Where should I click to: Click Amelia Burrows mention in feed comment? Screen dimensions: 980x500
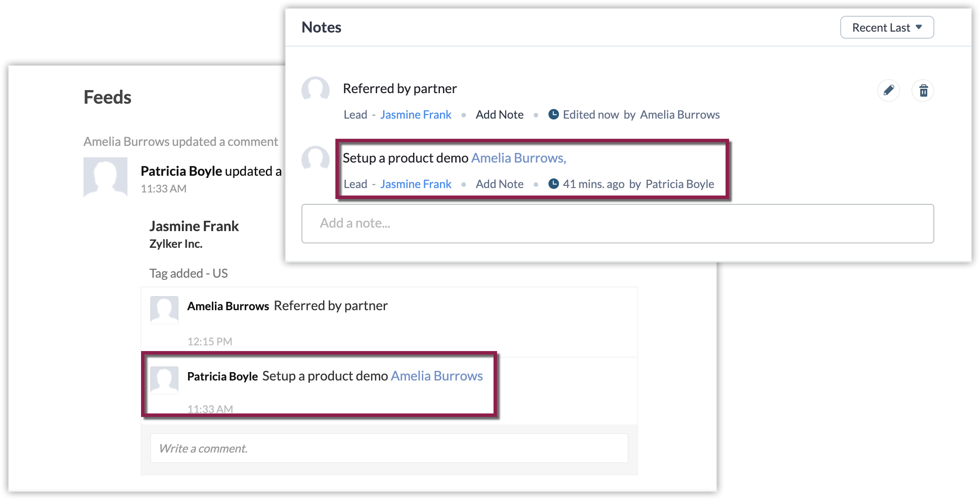coord(436,376)
